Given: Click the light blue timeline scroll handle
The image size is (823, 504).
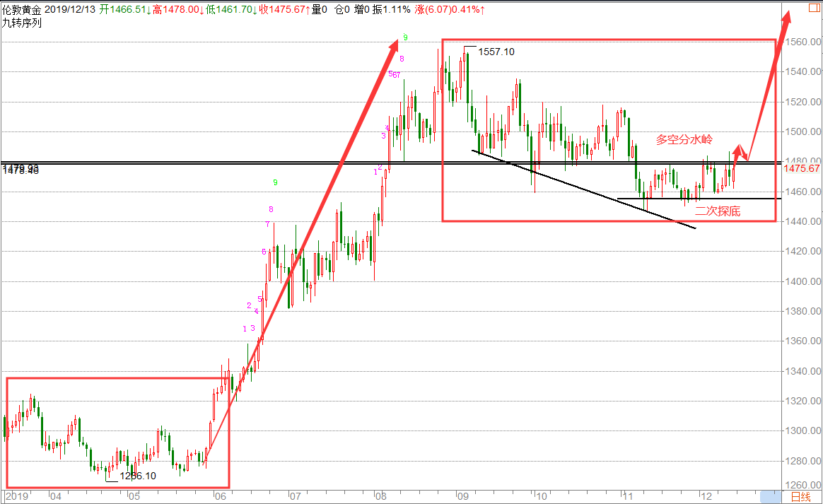Looking at the screenshot, I should click(x=771, y=497).
